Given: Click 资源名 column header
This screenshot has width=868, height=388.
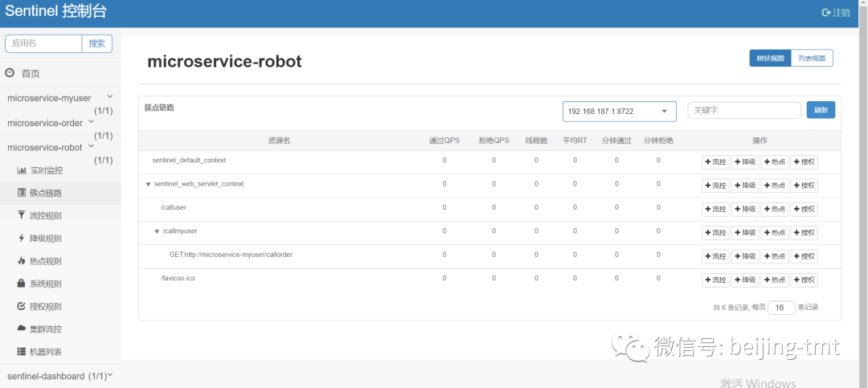Looking at the screenshot, I should (x=279, y=141).
